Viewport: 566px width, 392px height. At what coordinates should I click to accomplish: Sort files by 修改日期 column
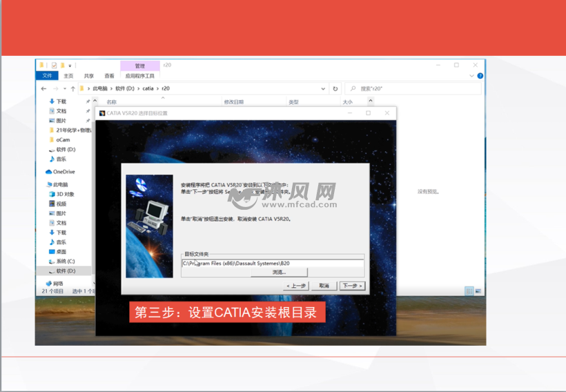coord(234,102)
